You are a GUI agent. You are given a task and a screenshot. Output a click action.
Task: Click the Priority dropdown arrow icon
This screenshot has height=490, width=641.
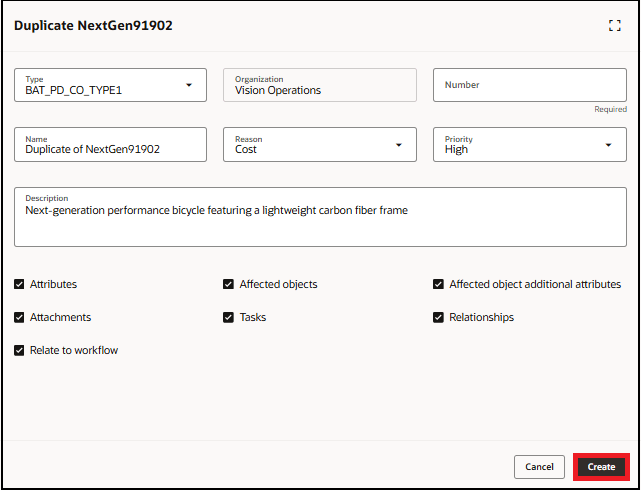609,145
